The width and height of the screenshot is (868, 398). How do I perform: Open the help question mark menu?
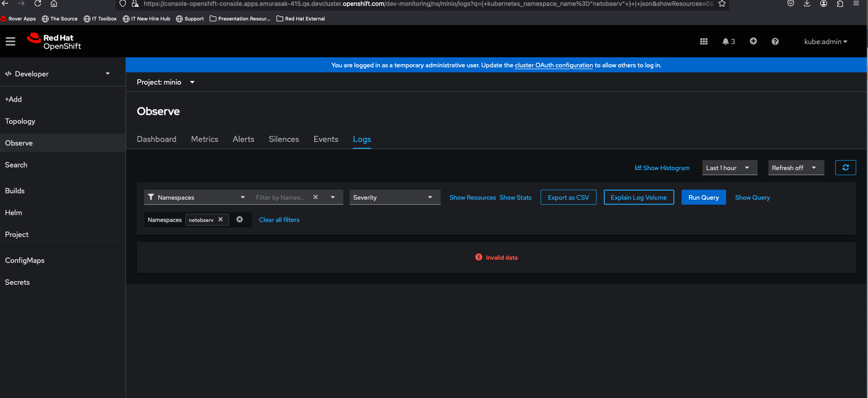coord(775,41)
